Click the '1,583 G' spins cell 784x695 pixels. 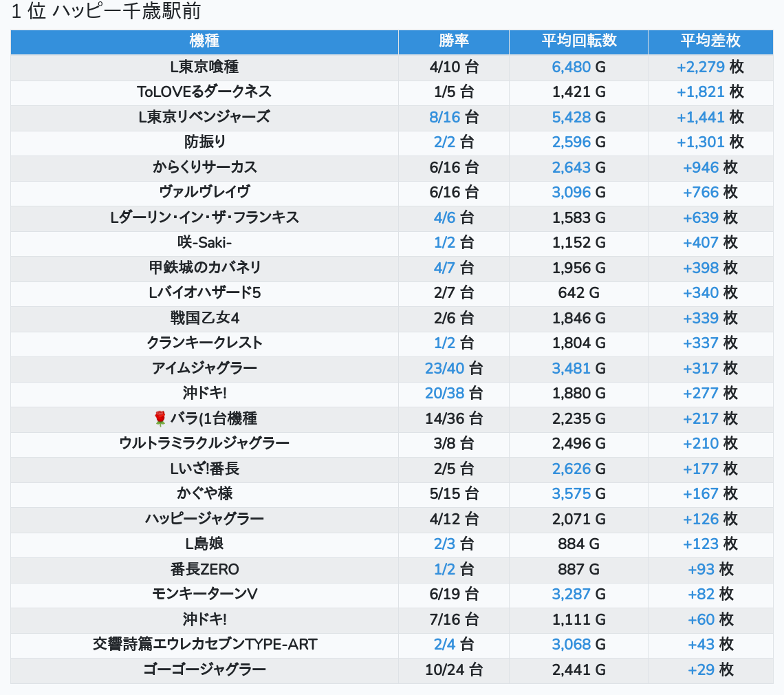pyautogui.click(x=578, y=217)
